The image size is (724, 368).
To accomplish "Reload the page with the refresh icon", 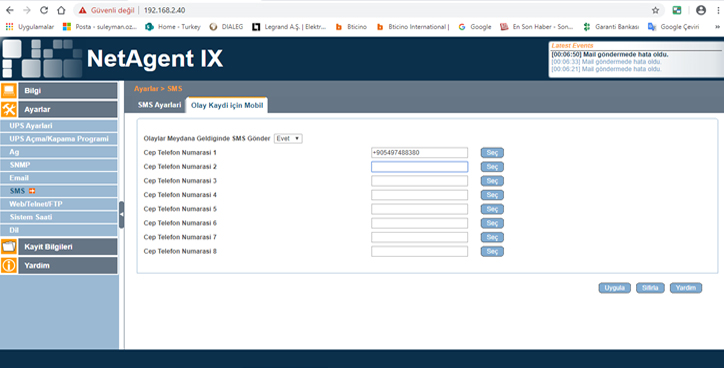I will point(44,10).
